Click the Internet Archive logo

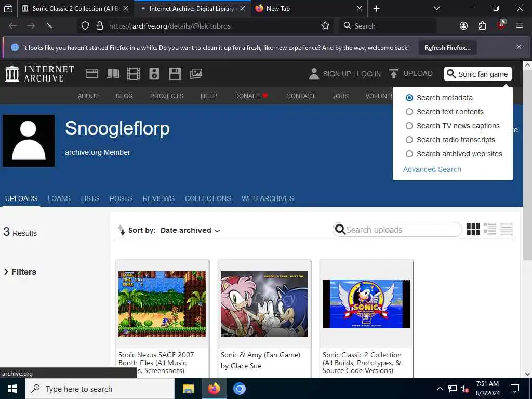pyautogui.click(x=39, y=74)
